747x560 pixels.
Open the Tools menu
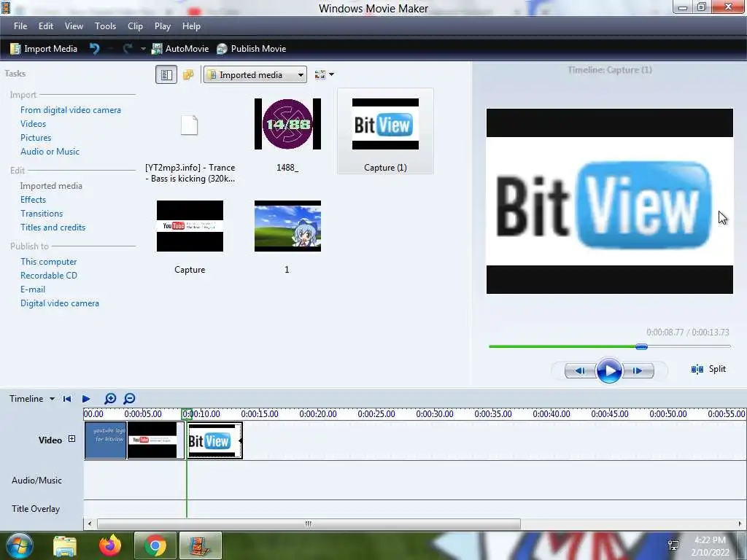[105, 26]
